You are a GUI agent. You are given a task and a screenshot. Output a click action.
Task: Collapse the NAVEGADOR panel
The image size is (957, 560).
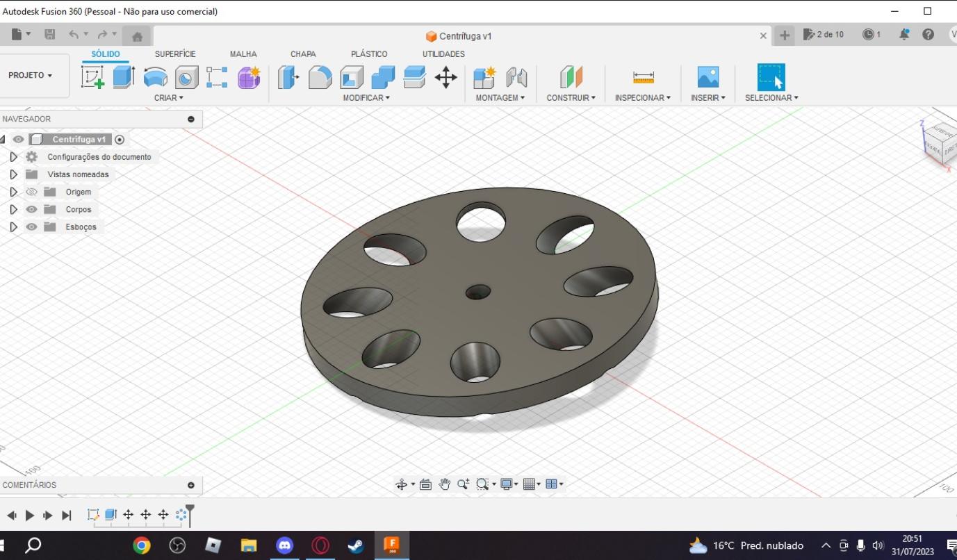click(191, 120)
